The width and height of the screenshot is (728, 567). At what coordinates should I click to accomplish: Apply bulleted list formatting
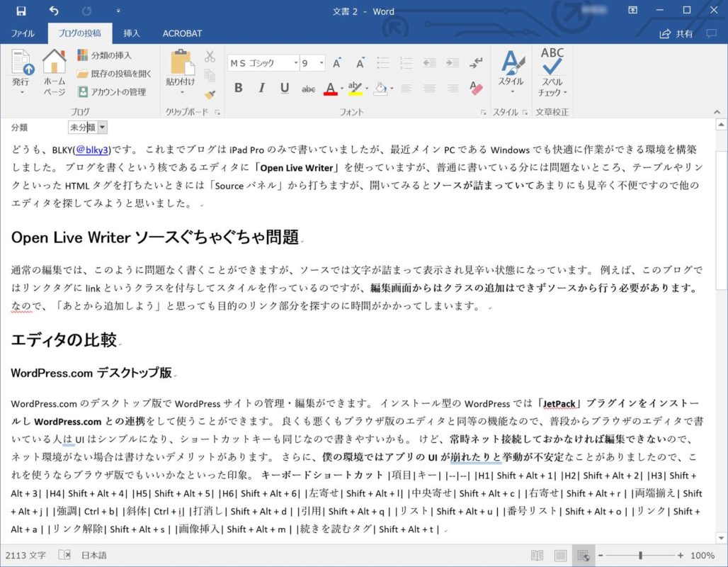click(x=383, y=63)
